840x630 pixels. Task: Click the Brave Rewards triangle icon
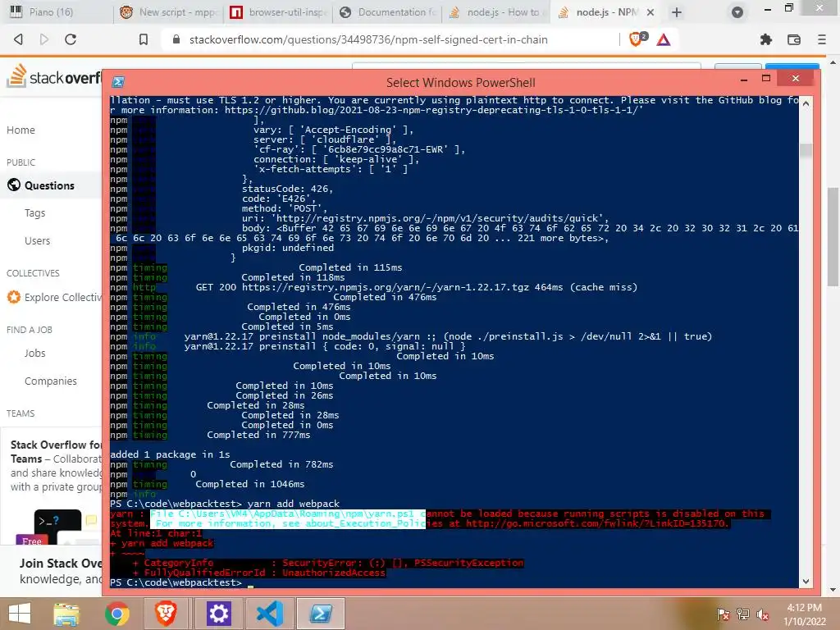(x=663, y=39)
